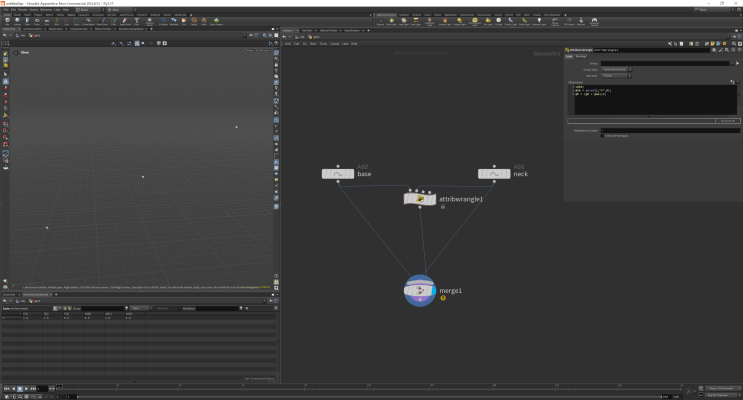Viewport: 743px width, 400px height.
Task: Create a Torus from the shelf
Action: tap(37, 20)
